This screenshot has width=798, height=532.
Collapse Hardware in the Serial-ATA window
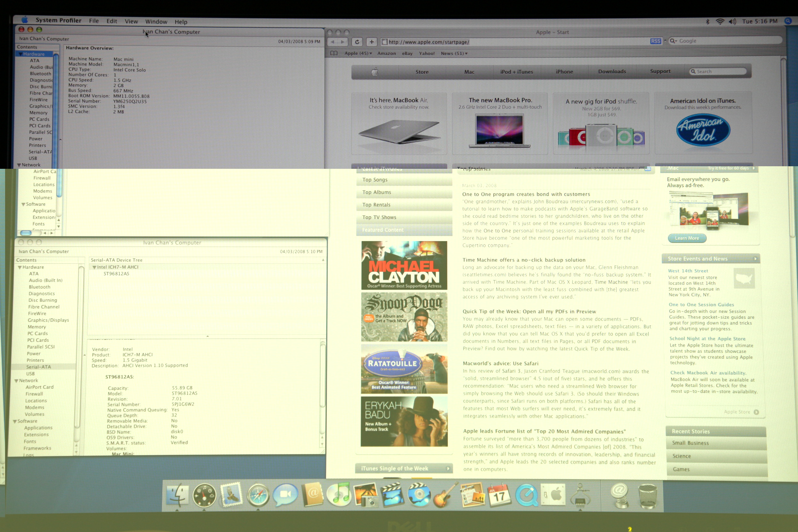click(20, 267)
